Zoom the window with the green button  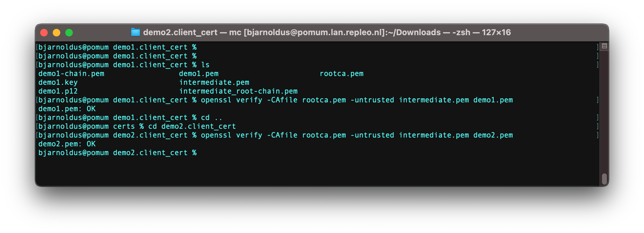coord(69,33)
